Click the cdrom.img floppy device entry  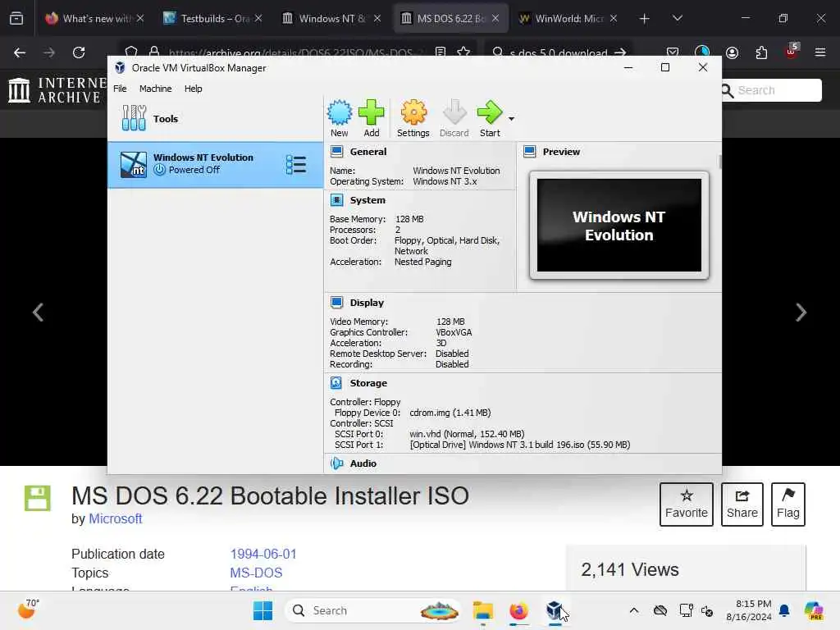450,413
